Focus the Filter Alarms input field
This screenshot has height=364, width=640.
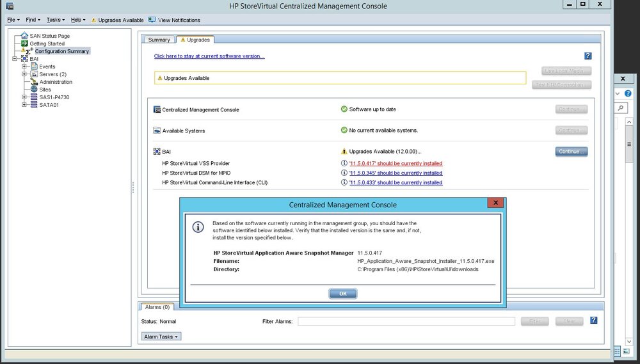406,321
